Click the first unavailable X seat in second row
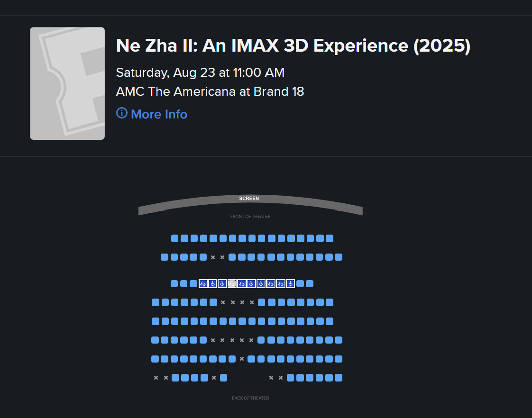The width and height of the screenshot is (532, 418). pos(213,257)
